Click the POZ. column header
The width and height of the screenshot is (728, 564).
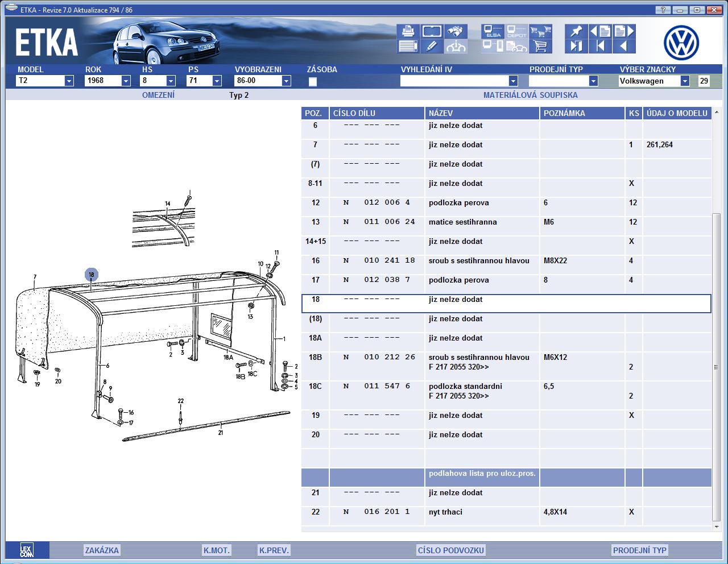coord(315,113)
